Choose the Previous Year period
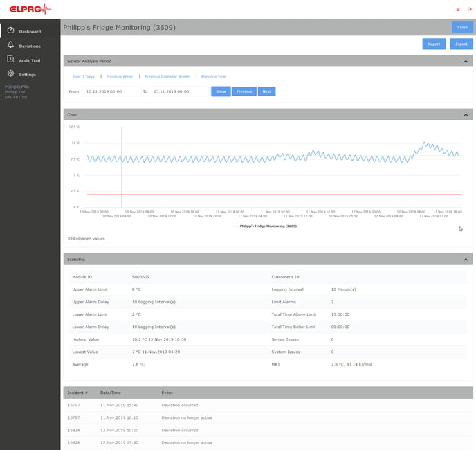 (x=213, y=77)
